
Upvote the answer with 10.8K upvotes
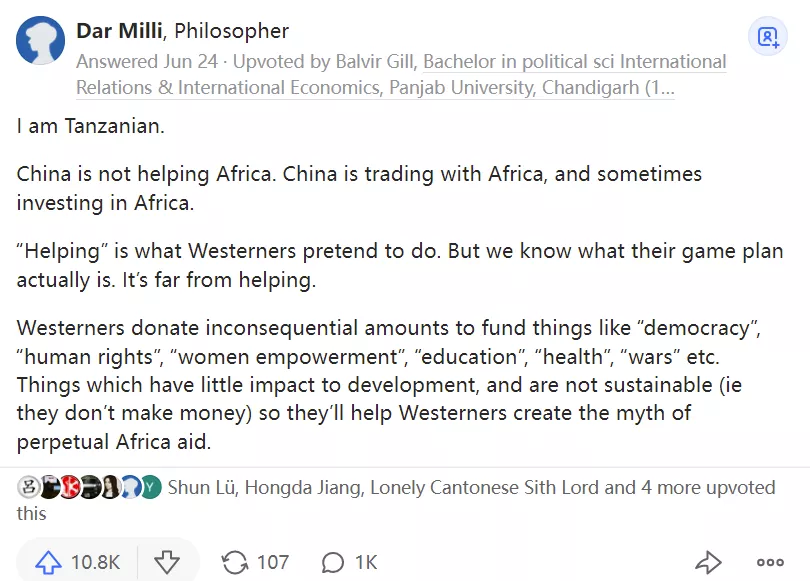pos(49,562)
